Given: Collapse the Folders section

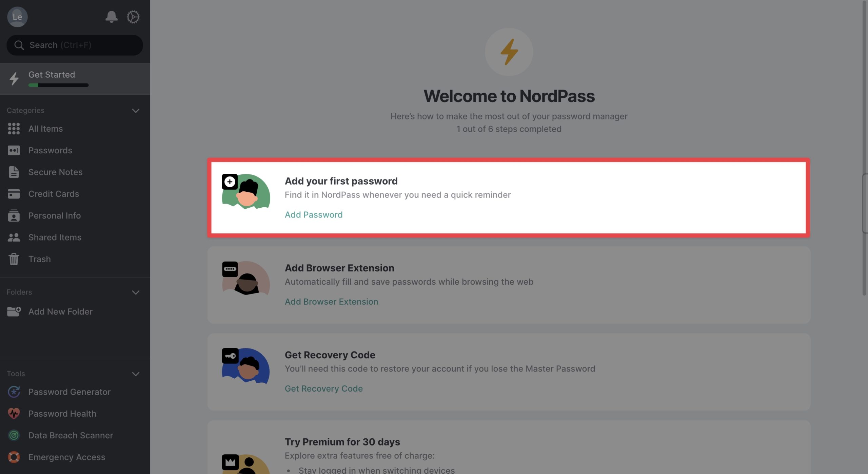Looking at the screenshot, I should [136, 292].
